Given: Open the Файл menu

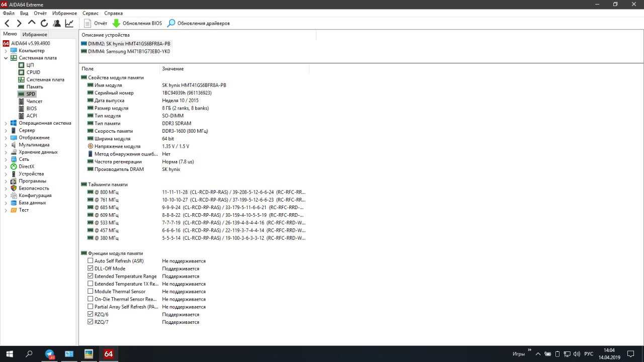Looking at the screenshot, I should (x=9, y=13).
